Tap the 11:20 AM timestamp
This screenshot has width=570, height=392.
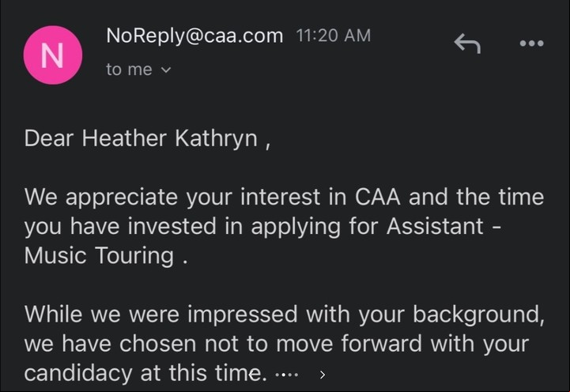coord(334,36)
